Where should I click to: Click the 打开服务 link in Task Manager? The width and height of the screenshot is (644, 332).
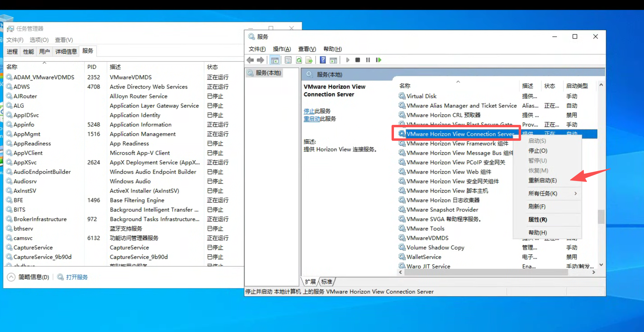click(x=77, y=277)
